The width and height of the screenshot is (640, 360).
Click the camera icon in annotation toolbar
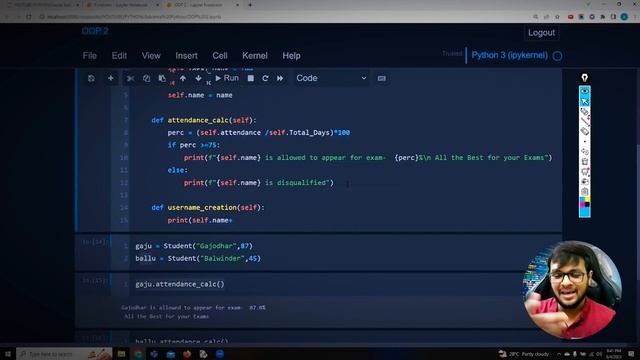(584, 181)
